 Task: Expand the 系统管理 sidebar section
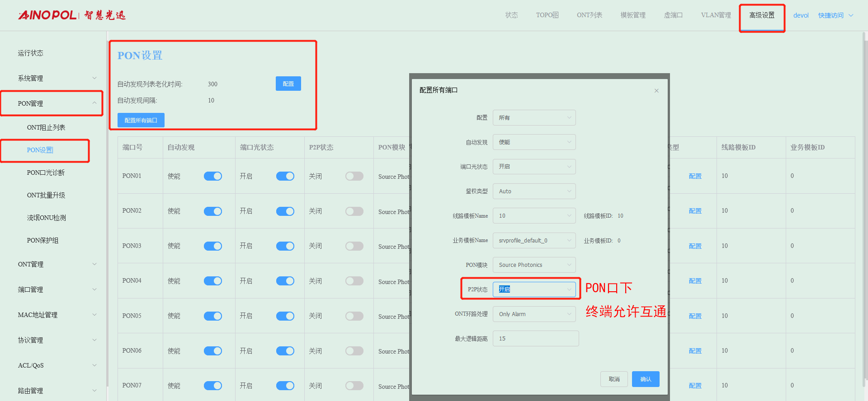pos(94,78)
